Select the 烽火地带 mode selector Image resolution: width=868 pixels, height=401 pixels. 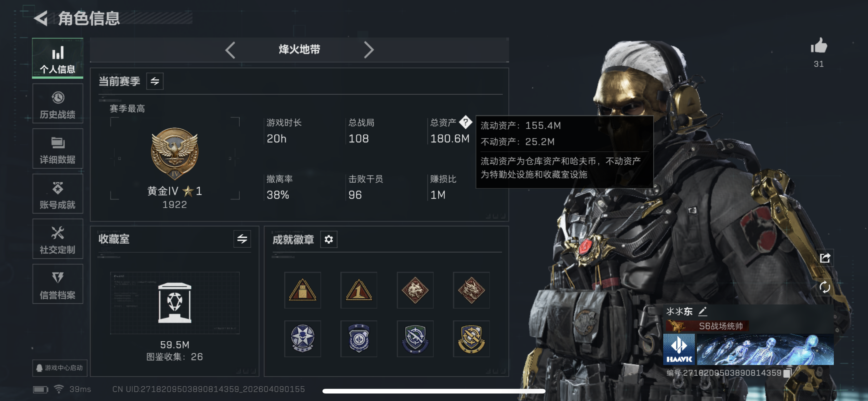click(299, 50)
